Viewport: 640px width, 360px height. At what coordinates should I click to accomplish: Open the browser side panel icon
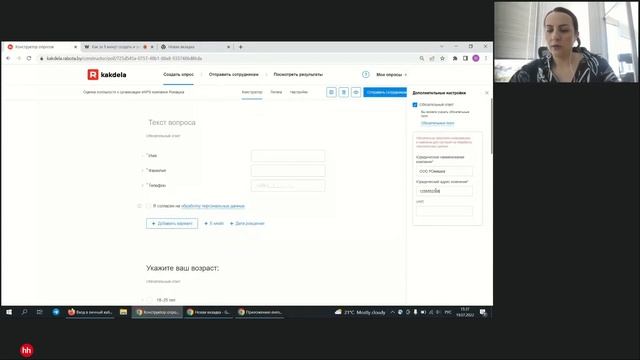465,58
